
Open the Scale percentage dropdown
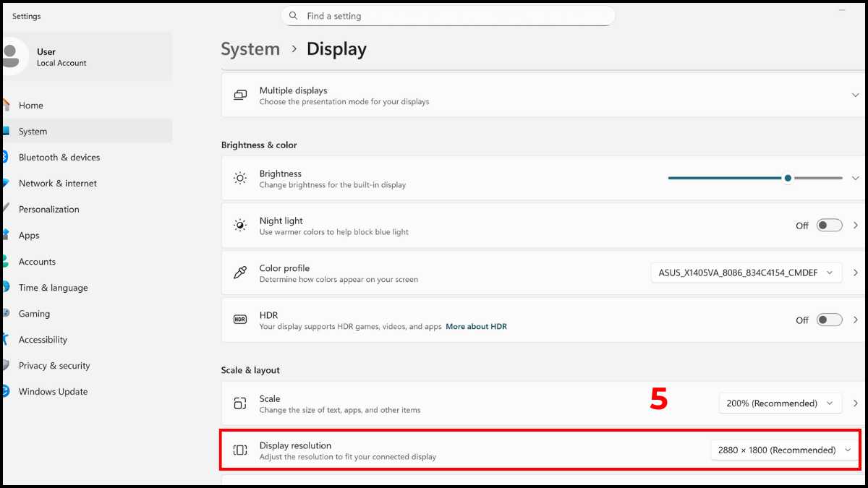(x=780, y=403)
